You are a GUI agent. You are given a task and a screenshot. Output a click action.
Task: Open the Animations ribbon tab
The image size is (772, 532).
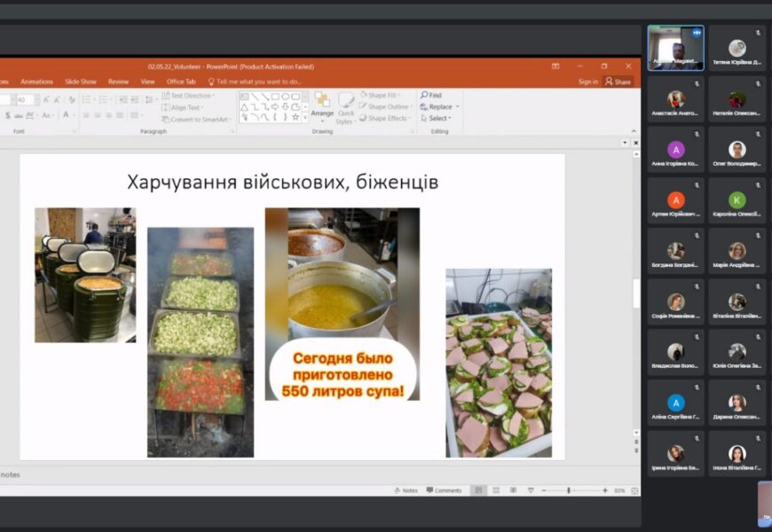(x=37, y=82)
